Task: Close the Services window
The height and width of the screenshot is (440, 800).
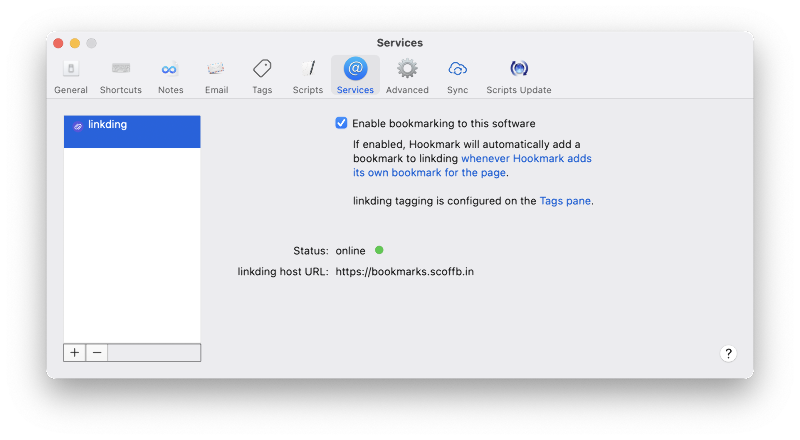Action: (58, 43)
